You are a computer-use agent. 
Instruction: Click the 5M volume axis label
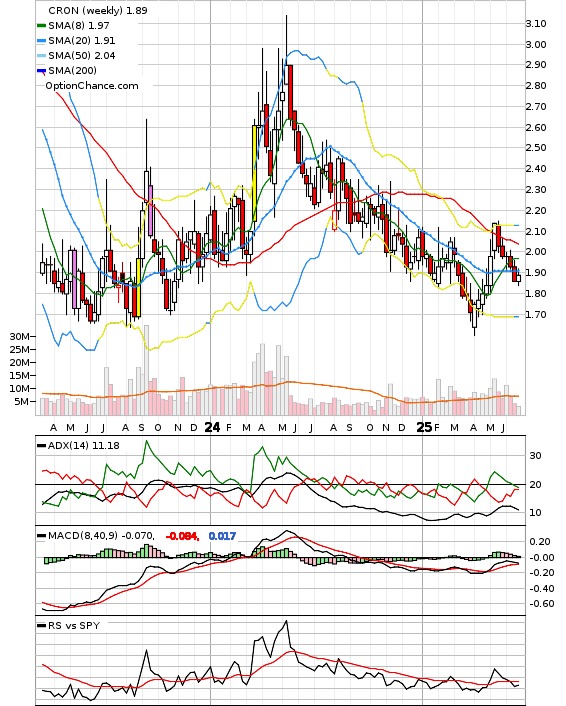click(22, 402)
